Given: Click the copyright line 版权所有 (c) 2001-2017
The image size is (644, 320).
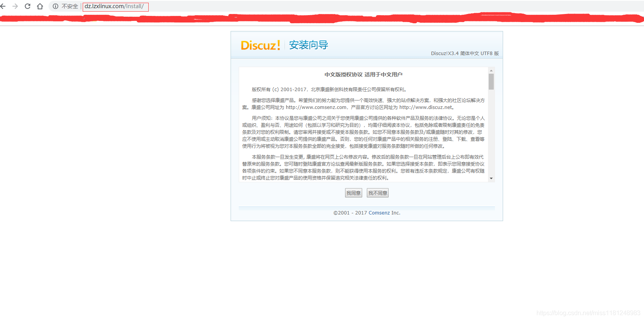Looking at the screenshot, I should point(329,90).
